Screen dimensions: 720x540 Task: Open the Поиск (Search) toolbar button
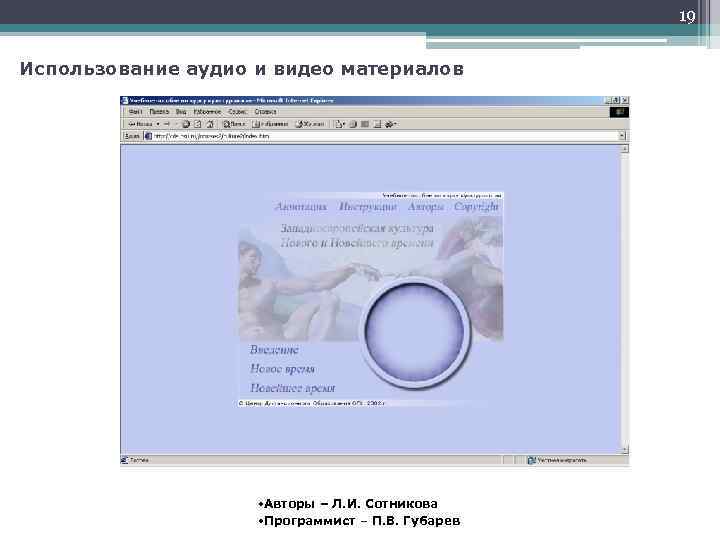tap(234, 124)
